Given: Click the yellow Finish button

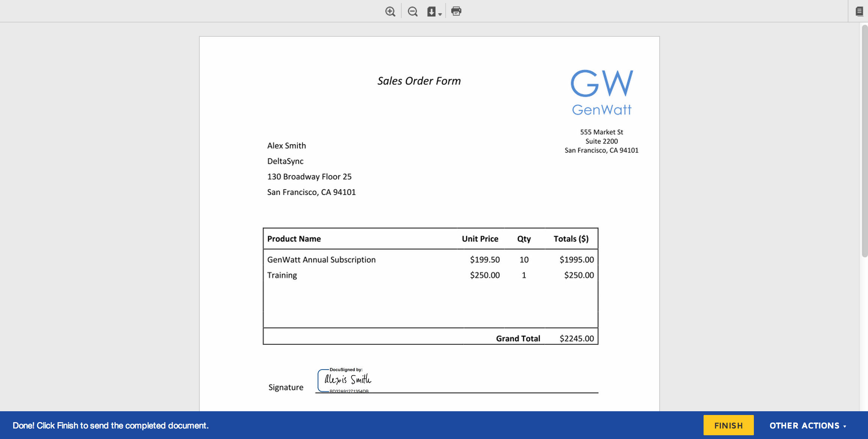Looking at the screenshot, I should click(x=728, y=425).
